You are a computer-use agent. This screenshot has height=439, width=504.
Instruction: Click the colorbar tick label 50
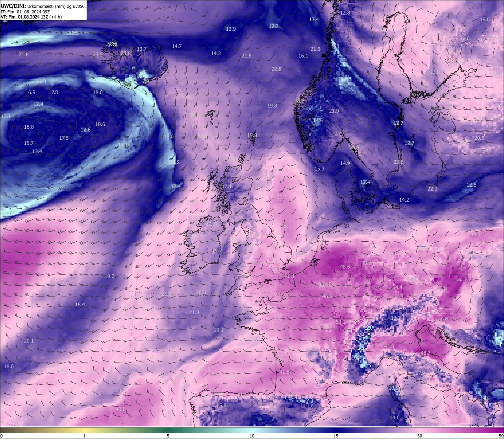[501, 436]
